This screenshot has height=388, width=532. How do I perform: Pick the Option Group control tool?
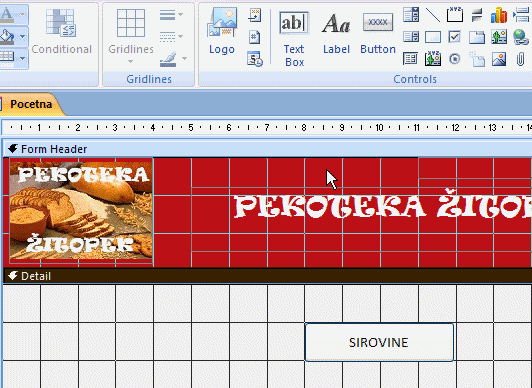click(x=454, y=15)
